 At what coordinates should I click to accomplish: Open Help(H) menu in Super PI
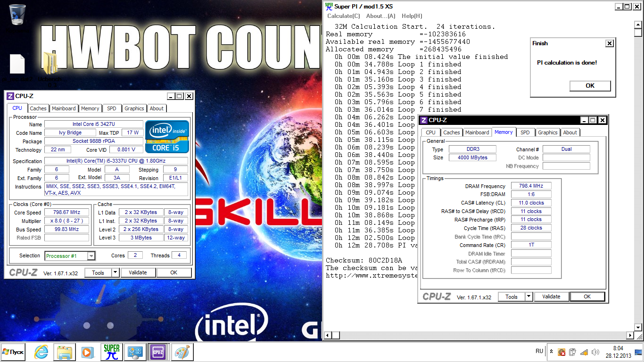(x=412, y=16)
